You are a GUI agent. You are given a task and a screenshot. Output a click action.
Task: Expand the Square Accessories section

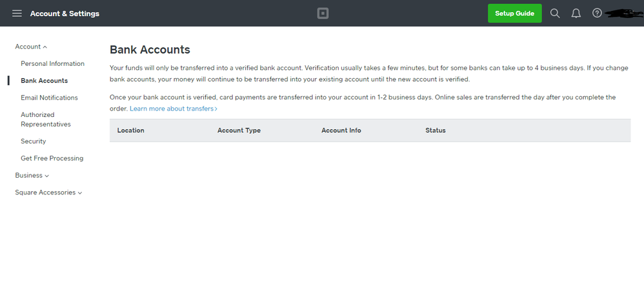tap(48, 193)
